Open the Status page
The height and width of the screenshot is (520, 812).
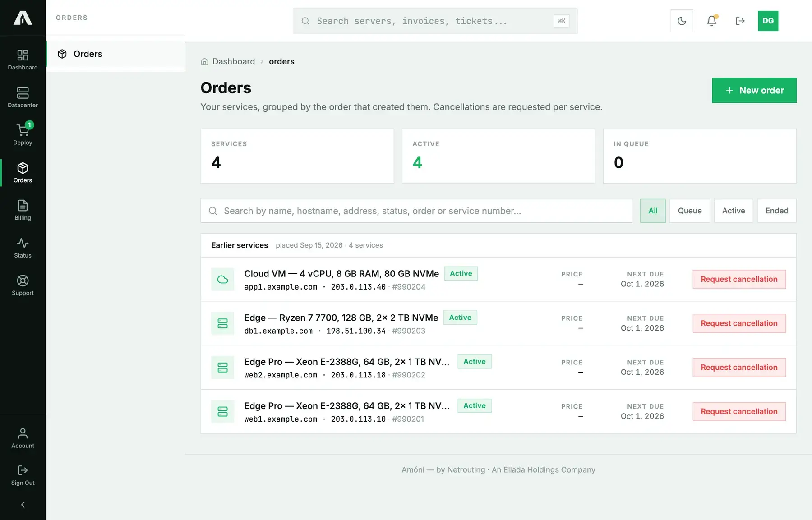coord(23,248)
